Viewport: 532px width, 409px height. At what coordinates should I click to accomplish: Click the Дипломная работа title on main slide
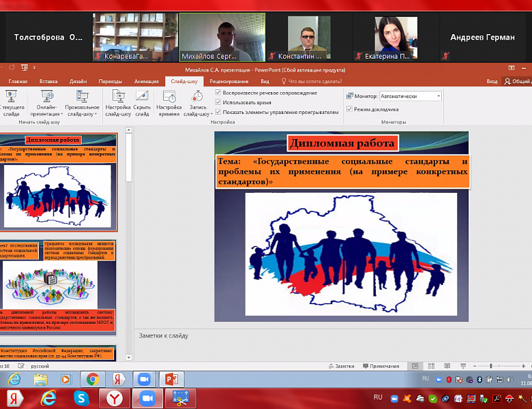pos(342,143)
